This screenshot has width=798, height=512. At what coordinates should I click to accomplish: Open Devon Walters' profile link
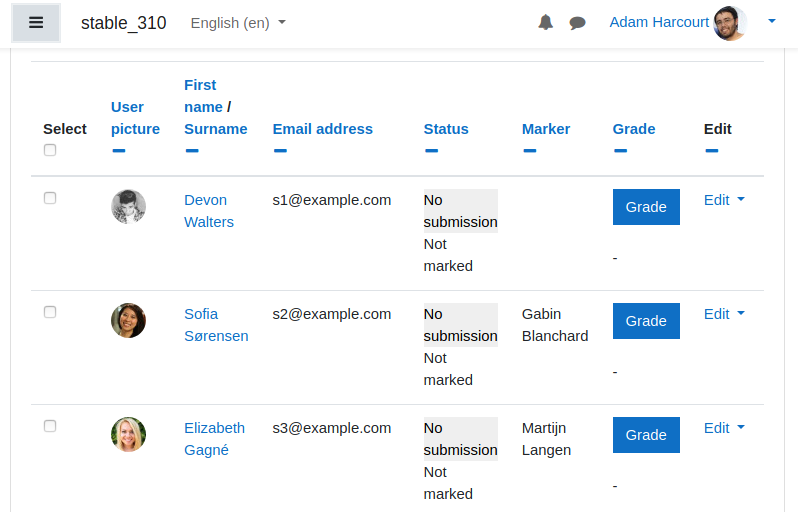click(209, 211)
